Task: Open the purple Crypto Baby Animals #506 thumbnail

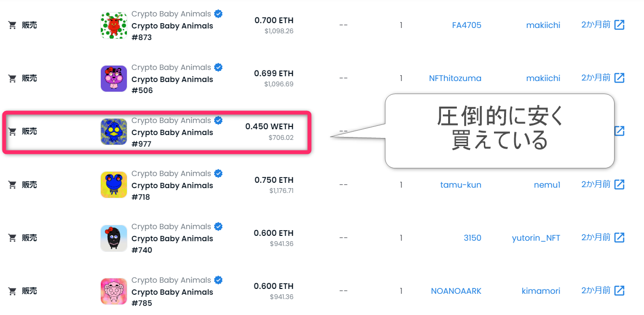Action: [x=114, y=79]
